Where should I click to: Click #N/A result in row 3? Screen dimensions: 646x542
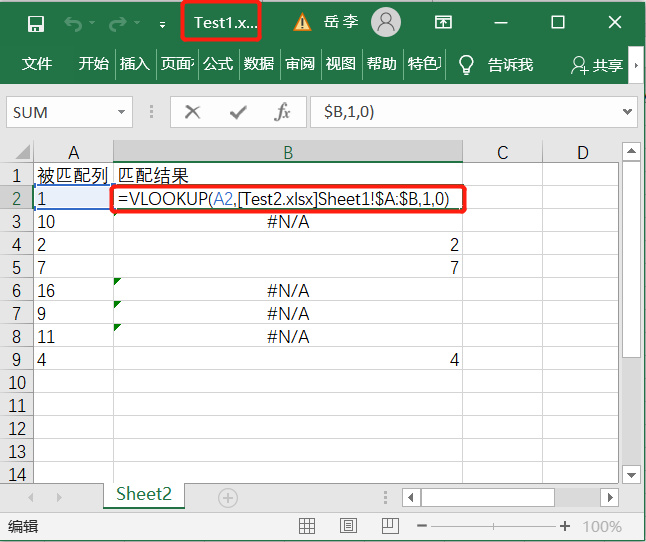tap(288, 222)
